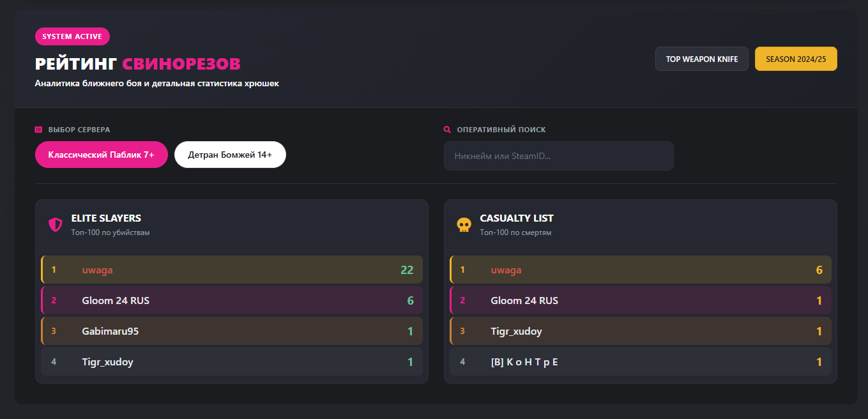Click the SEASON 2024/25 button
This screenshot has height=419, width=868.
click(x=796, y=59)
